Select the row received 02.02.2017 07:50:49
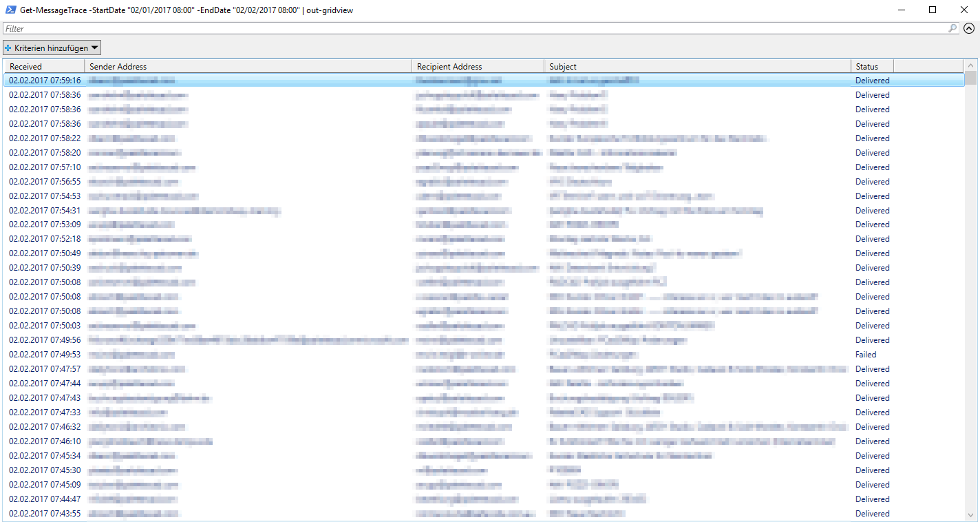Viewport: 980px width, 522px height. coord(484,253)
